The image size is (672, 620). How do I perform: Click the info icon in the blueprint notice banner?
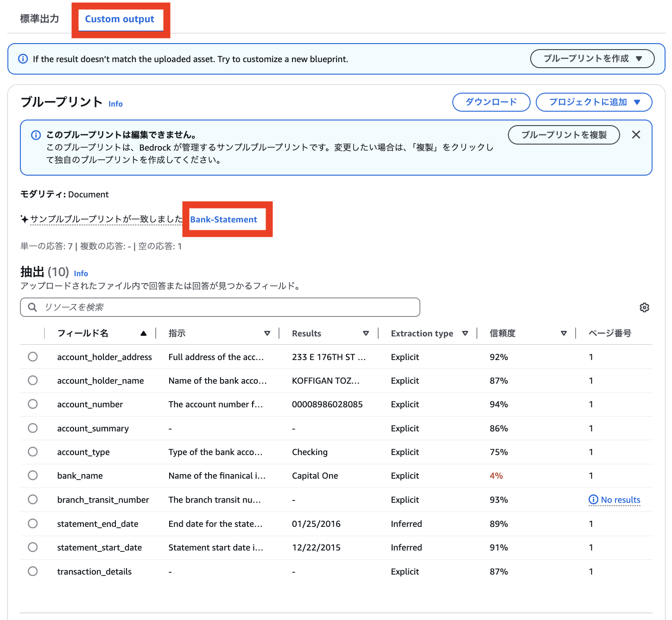(x=36, y=135)
